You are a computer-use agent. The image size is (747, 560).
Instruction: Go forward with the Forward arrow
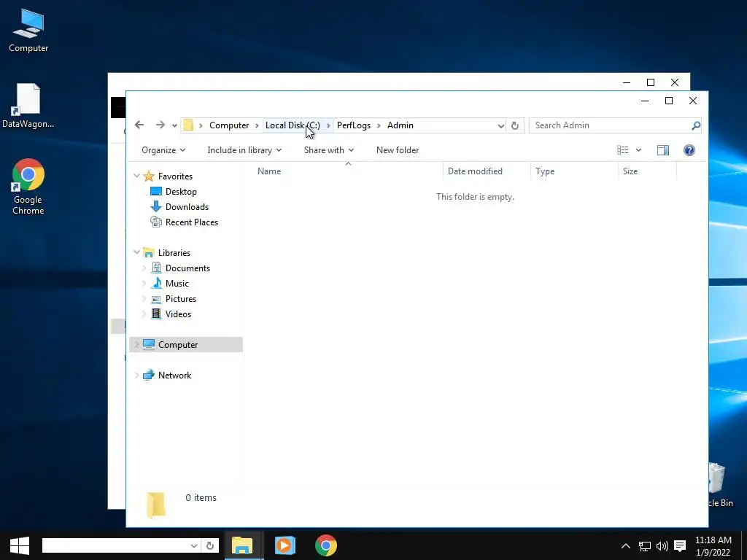click(160, 125)
